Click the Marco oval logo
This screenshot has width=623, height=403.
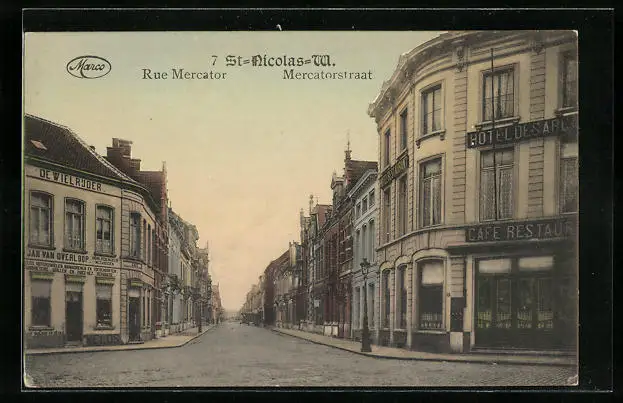(x=88, y=67)
